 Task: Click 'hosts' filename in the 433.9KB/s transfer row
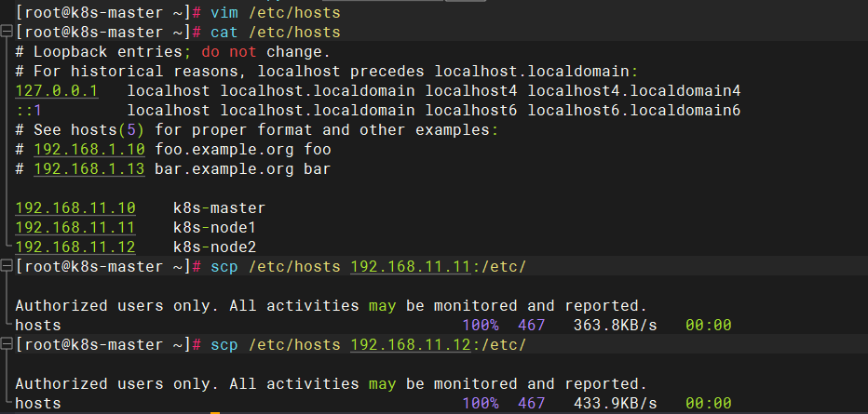point(38,403)
